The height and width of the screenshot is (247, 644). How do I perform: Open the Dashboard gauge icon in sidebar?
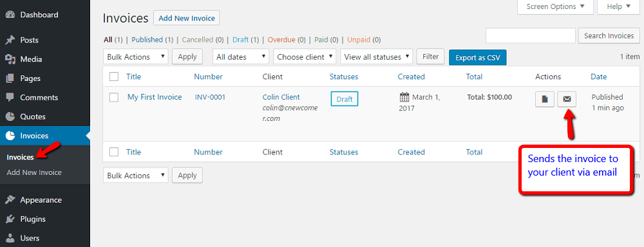[10, 15]
